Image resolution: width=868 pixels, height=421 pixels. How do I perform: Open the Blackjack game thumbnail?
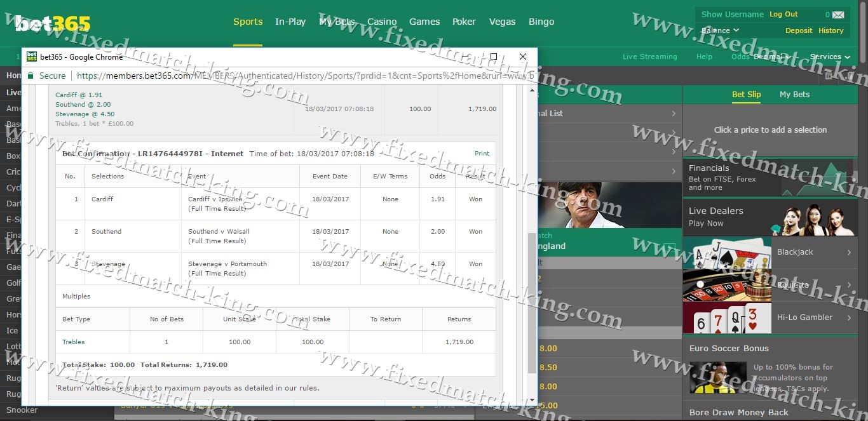tap(727, 253)
